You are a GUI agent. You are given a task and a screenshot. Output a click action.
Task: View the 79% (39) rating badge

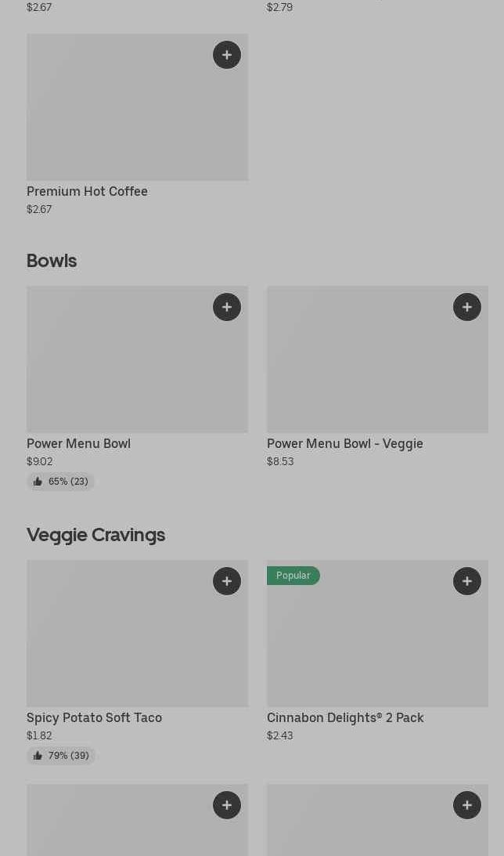tap(61, 756)
